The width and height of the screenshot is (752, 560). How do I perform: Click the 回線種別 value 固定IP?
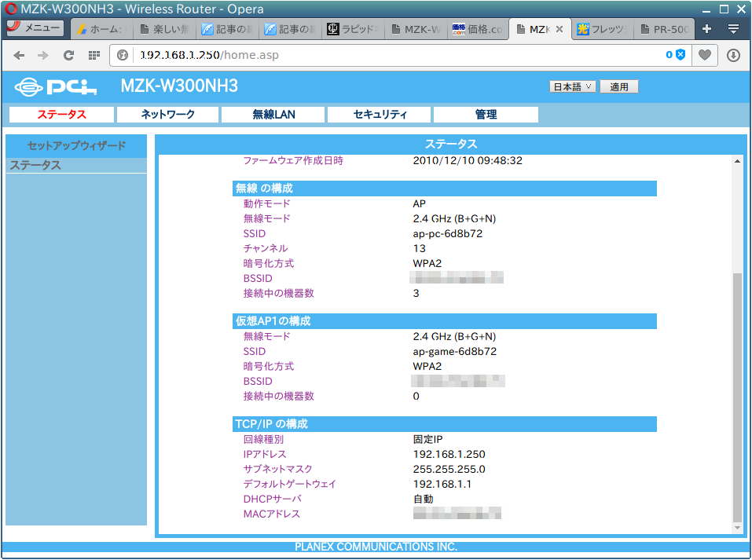click(427, 440)
